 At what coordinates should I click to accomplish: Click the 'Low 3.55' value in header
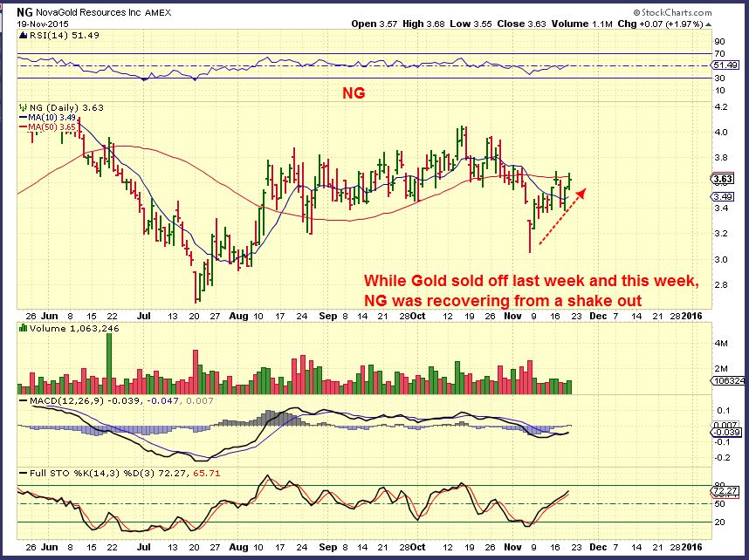pyautogui.click(x=471, y=24)
